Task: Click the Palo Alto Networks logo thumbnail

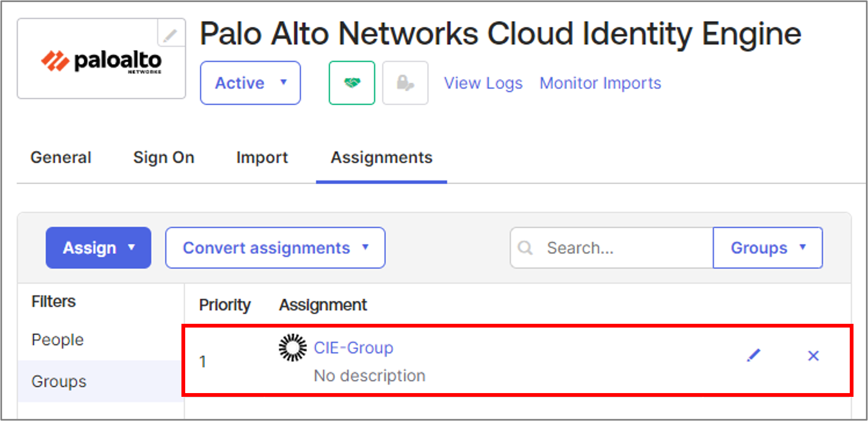Action: coord(101,59)
